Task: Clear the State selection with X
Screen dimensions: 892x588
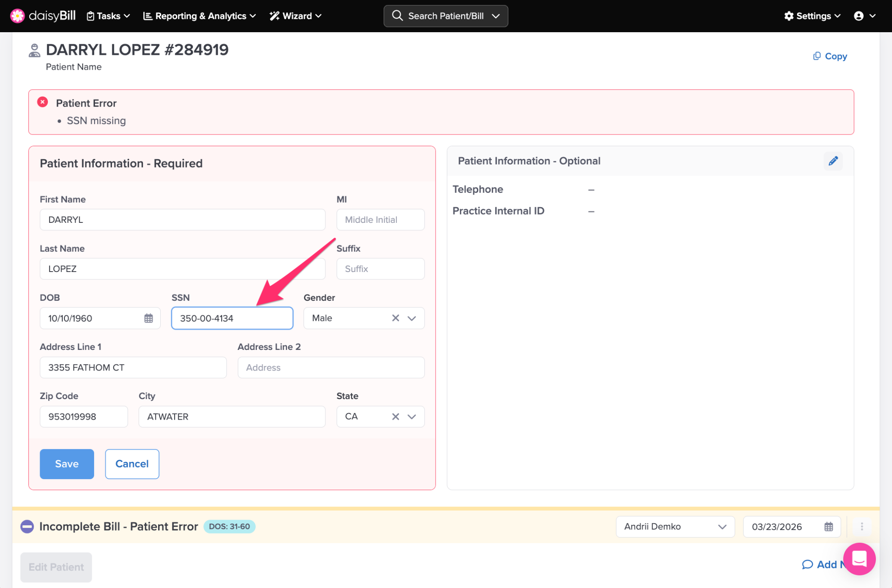Action: tap(395, 417)
